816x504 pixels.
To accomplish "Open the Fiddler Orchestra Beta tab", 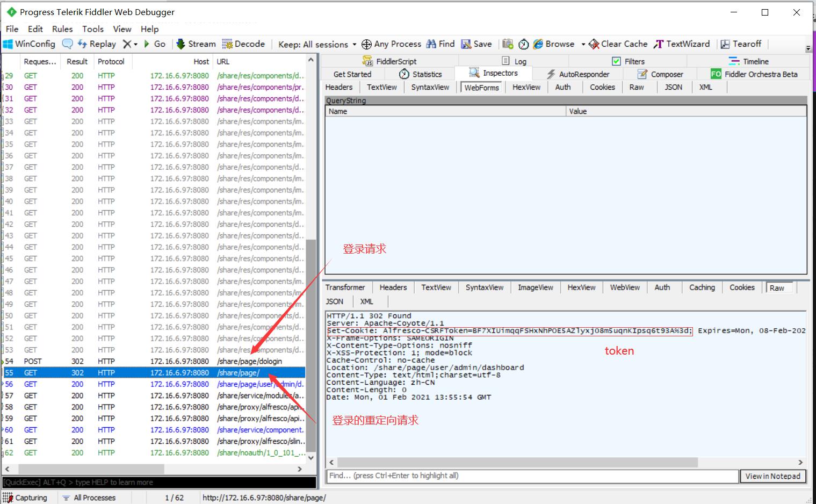I will [x=754, y=74].
